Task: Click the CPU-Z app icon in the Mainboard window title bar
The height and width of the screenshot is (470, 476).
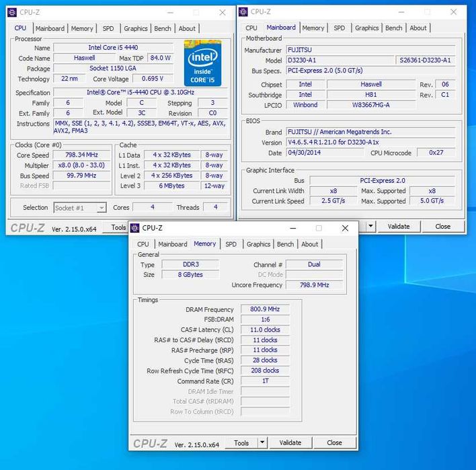Action: [x=243, y=12]
